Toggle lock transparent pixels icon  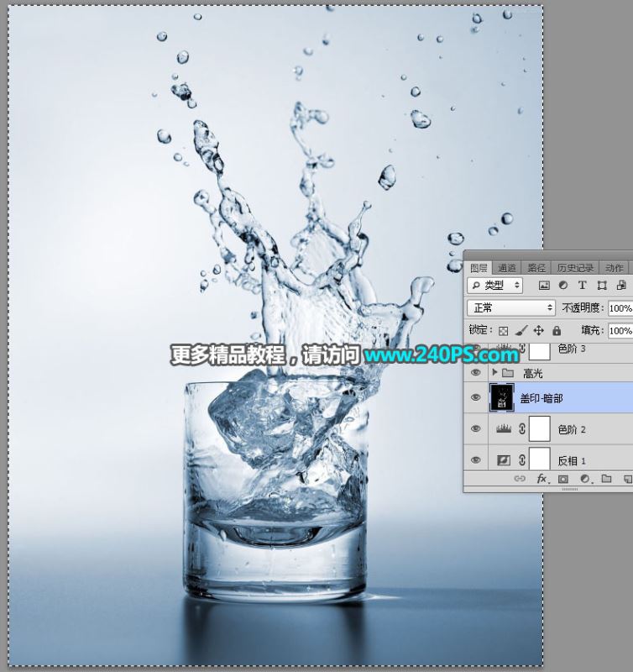click(504, 331)
